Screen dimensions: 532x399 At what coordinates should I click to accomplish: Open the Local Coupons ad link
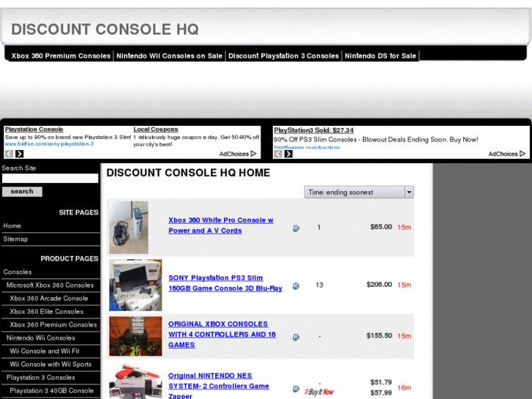coord(155,130)
